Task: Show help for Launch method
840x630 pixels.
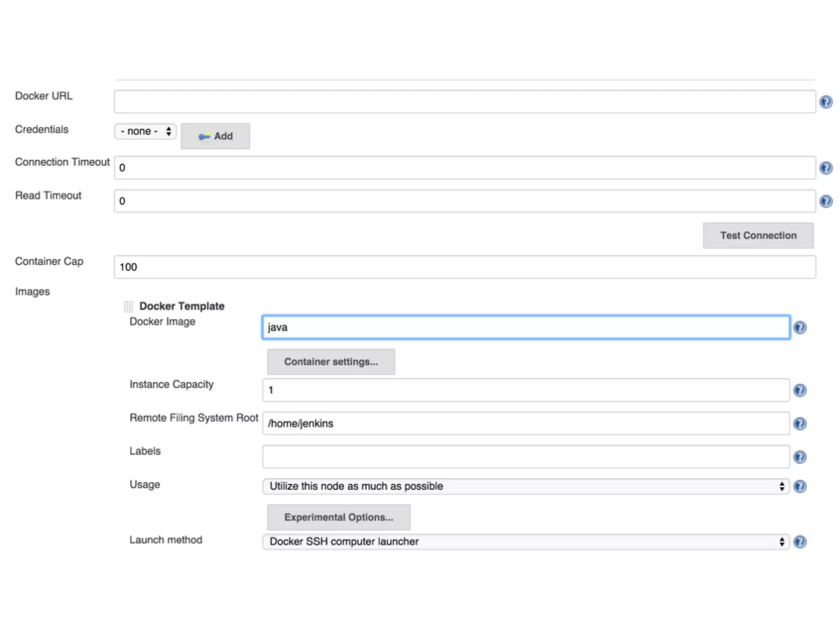Action: point(800,542)
